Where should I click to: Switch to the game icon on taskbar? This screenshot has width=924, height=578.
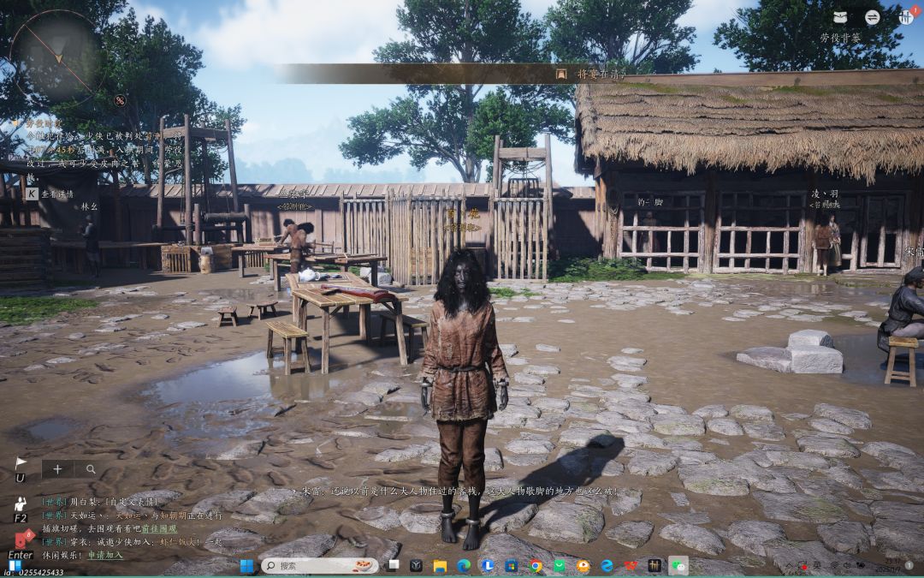tap(654, 566)
